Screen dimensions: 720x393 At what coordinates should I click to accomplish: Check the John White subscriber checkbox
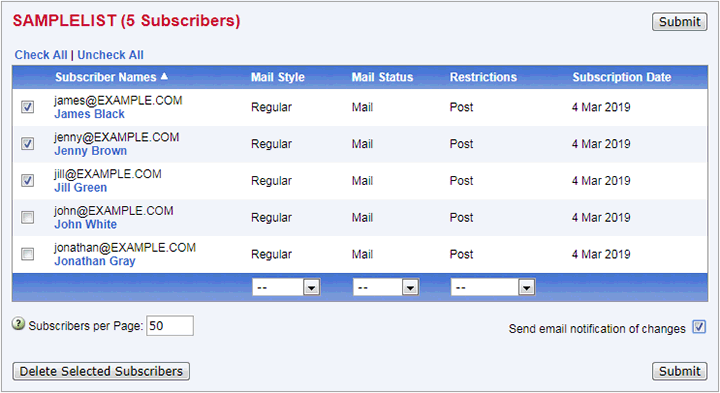(28, 217)
